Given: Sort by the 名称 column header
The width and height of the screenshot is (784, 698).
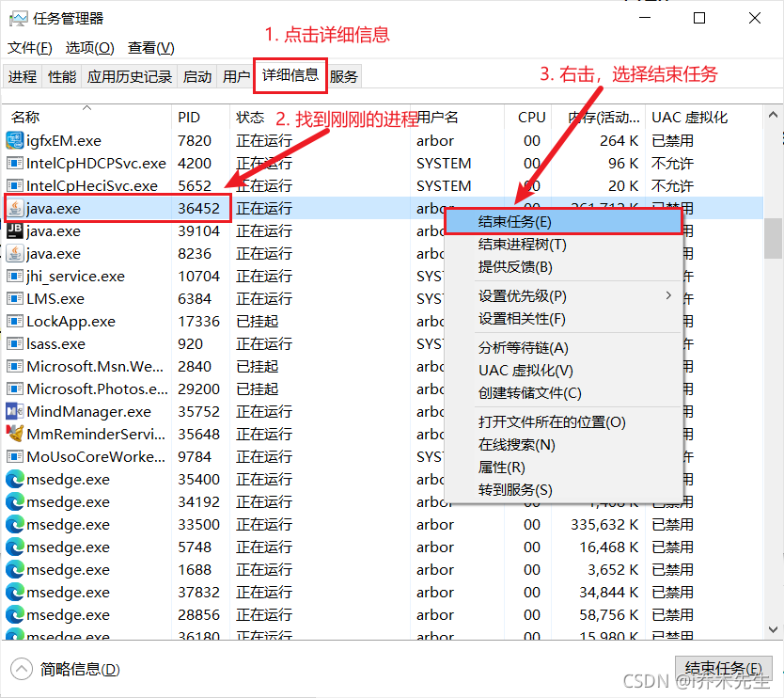Looking at the screenshot, I should point(25,118).
